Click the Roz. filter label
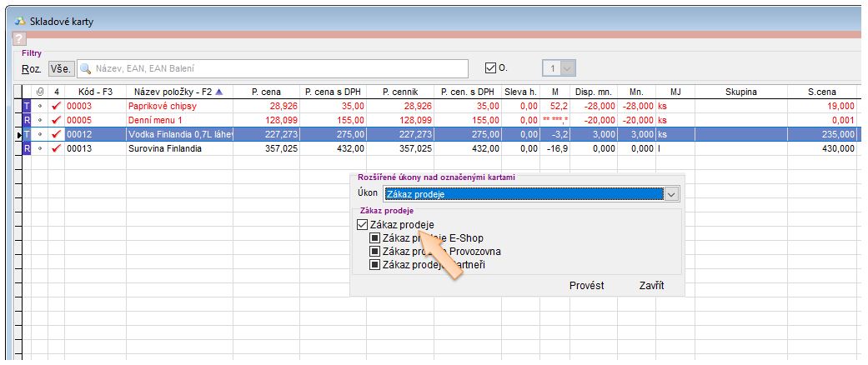The height and width of the screenshot is (365, 868). coord(31,68)
